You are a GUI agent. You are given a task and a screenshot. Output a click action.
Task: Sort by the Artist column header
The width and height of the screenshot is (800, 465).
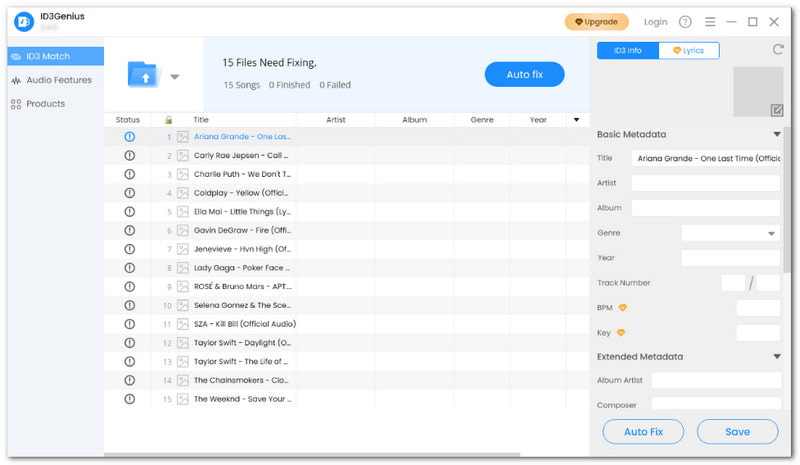pos(336,120)
